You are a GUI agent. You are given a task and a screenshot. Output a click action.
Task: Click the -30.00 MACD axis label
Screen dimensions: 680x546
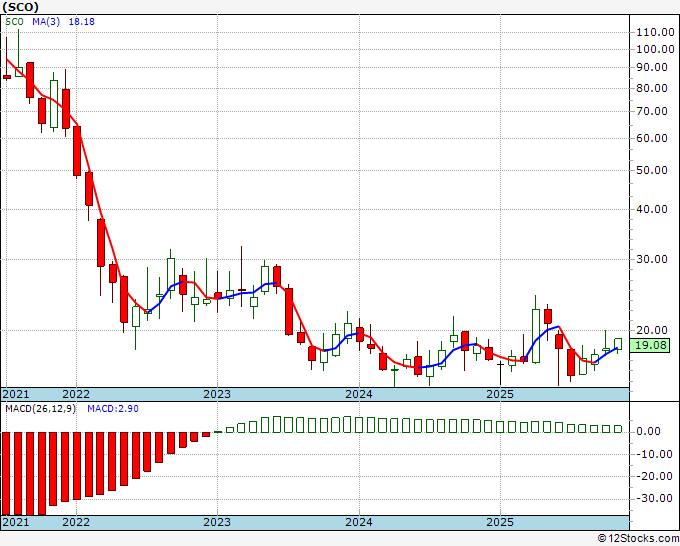pyautogui.click(x=653, y=498)
